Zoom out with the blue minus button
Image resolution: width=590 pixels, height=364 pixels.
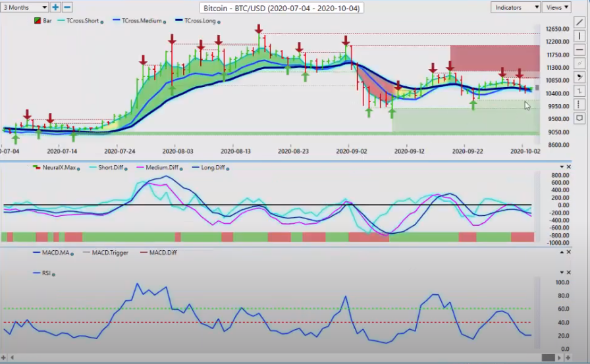(x=67, y=7)
